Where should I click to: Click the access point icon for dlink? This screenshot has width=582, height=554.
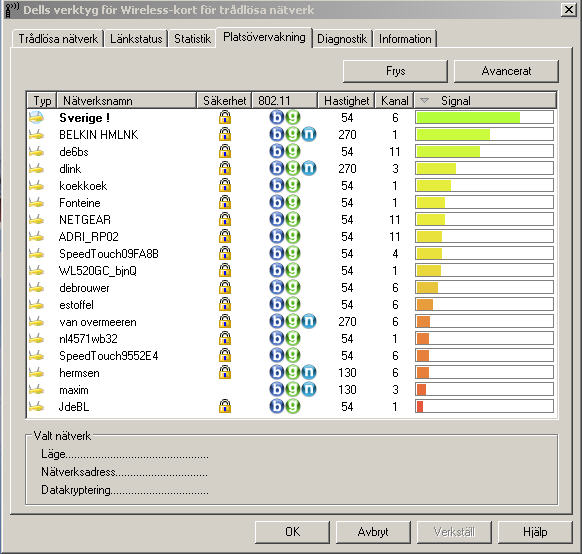[36, 169]
